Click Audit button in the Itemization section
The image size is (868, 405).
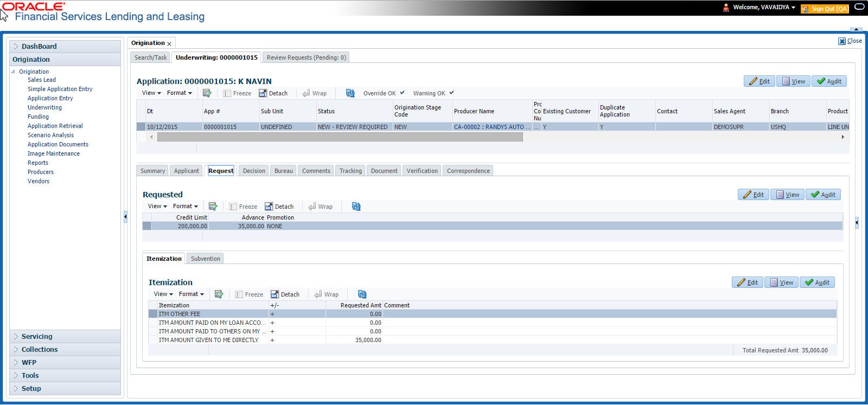817,282
